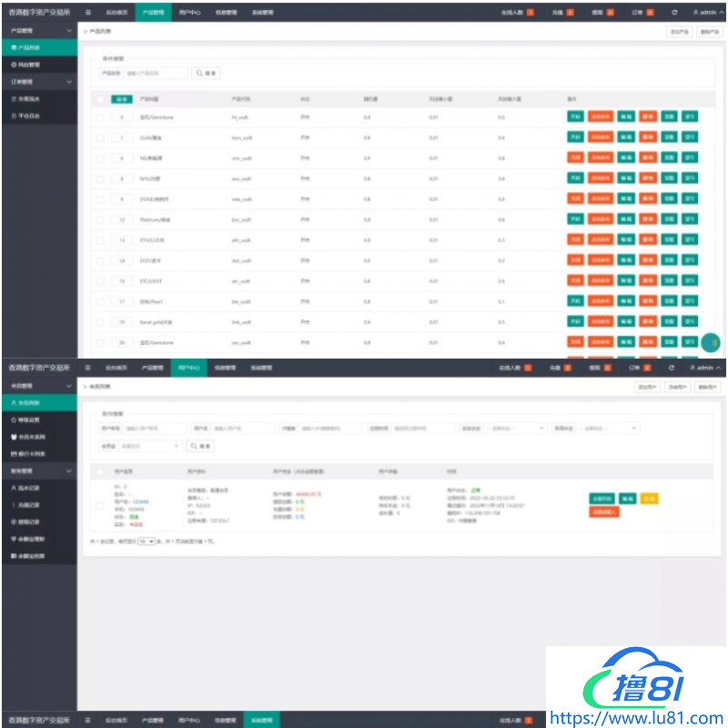Click the admin user icon in the top bar
728x728 pixels.
696,13
